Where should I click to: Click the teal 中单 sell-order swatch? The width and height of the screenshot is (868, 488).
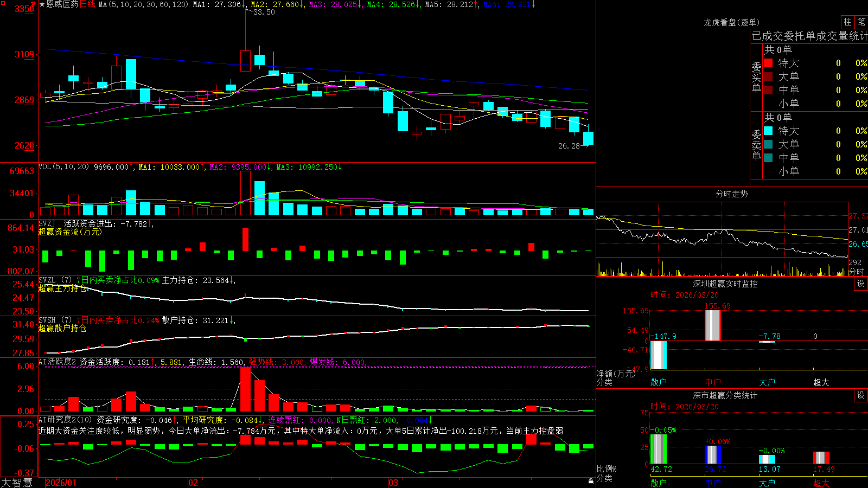pyautogui.click(x=768, y=158)
